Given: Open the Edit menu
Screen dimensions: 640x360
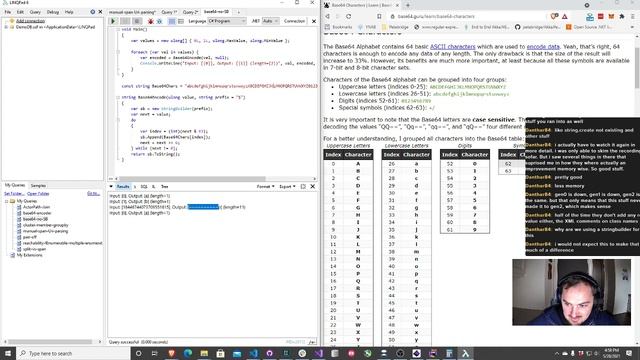Looking at the screenshot, I should pyautogui.click(x=20, y=12).
